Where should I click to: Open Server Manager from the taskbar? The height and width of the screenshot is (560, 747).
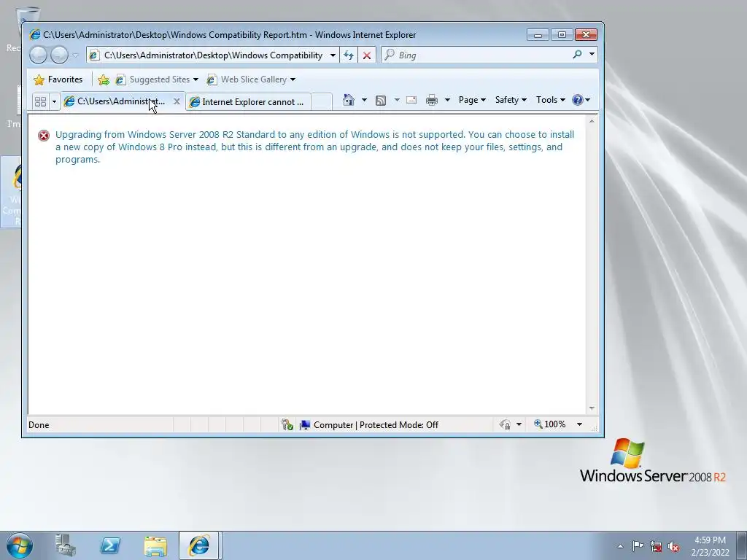tap(65, 545)
